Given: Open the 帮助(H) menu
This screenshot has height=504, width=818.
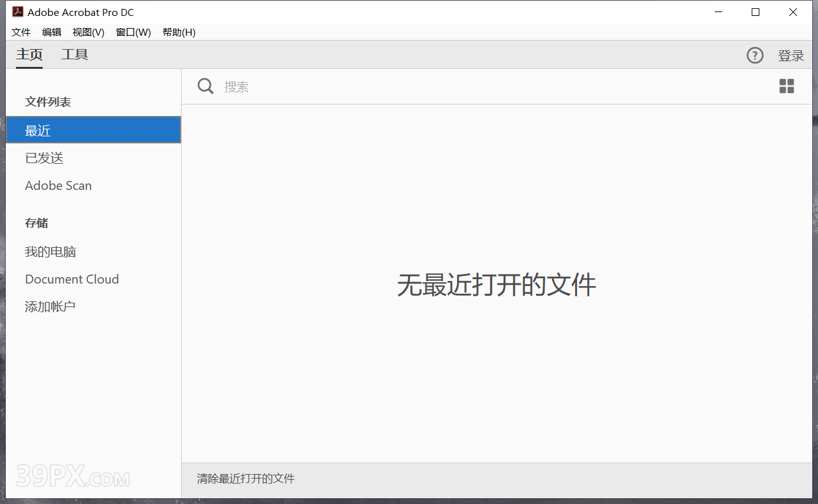Looking at the screenshot, I should click(179, 32).
